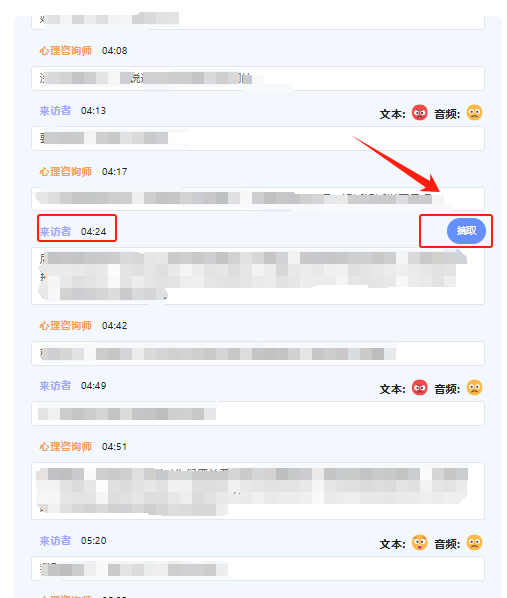The image size is (507, 598).
Task: Click the surprised text emotion icon at 05:20
Action: point(420,543)
